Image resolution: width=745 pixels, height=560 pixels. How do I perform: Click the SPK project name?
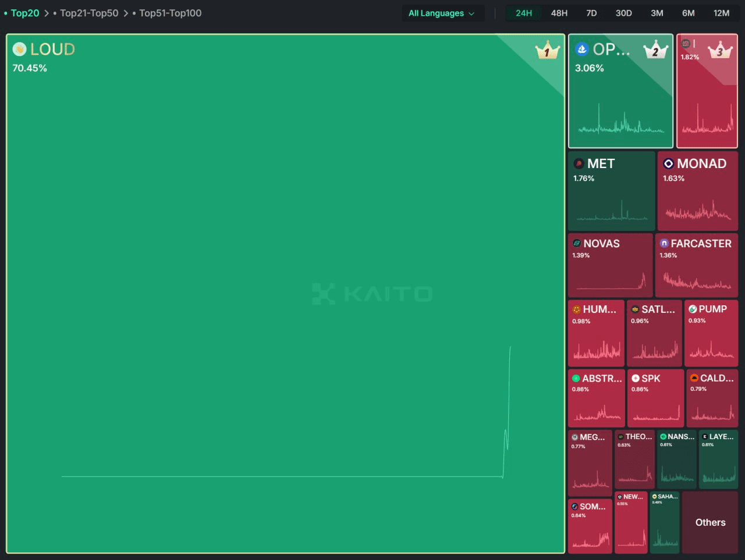pyautogui.click(x=651, y=378)
